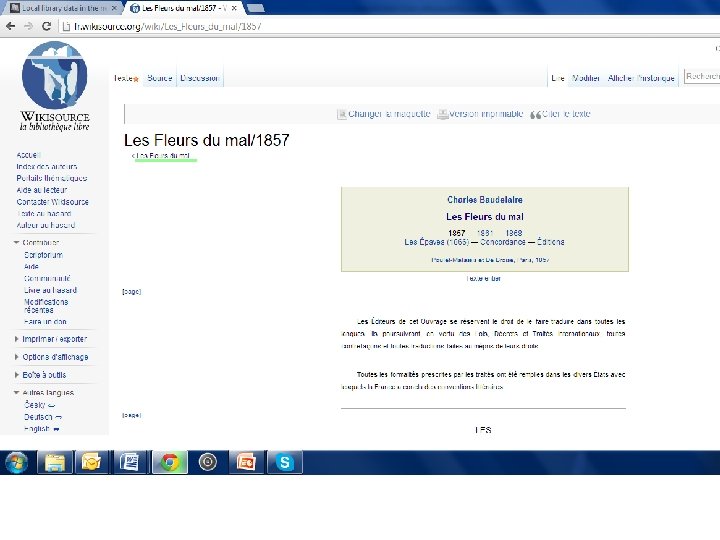Open Les Épaves (1866) link
The height and width of the screenshot is (540, 720).
pos(437,242)
